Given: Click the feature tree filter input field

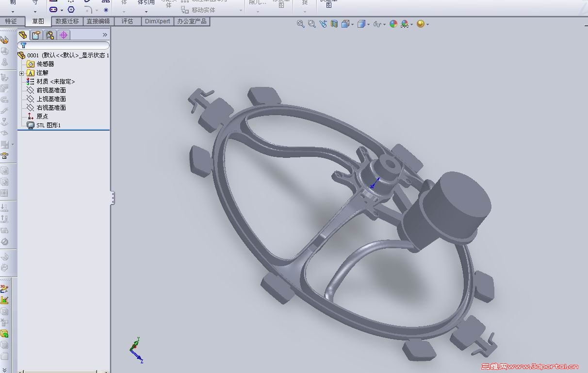Looking at the screenshot, I should tap(64, 45).
